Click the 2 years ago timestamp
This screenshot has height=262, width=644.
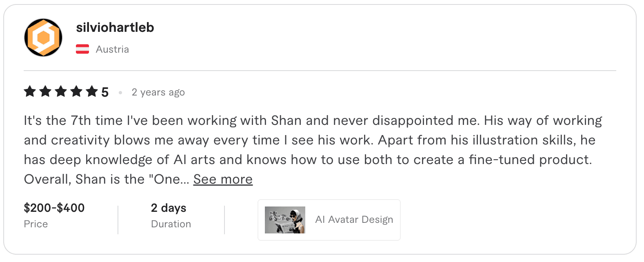click(158, 92)
